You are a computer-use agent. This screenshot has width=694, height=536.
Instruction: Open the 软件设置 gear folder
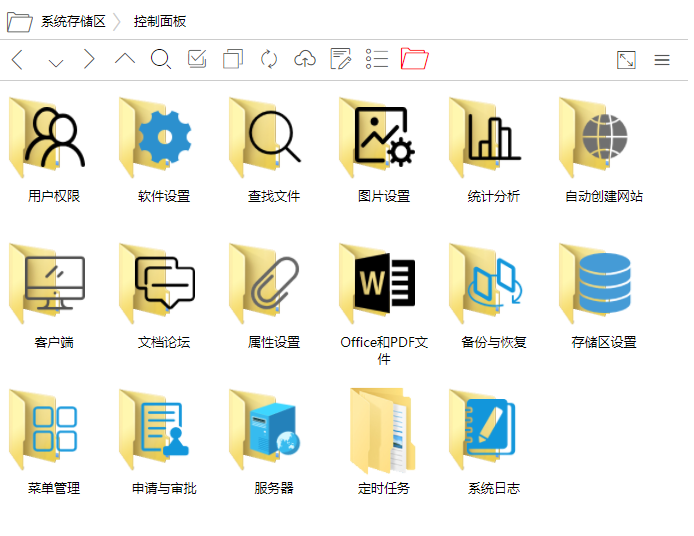[x=156, y=137]
